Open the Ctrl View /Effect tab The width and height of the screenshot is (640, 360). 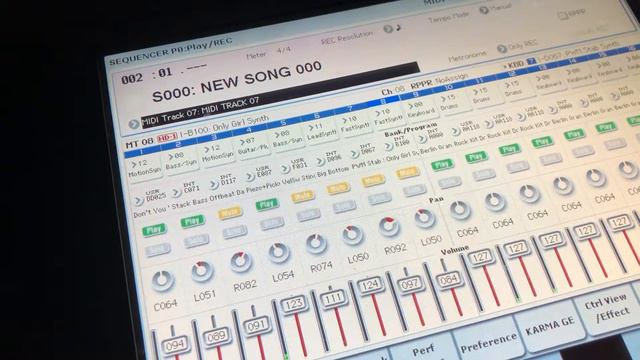pos(606,308)
